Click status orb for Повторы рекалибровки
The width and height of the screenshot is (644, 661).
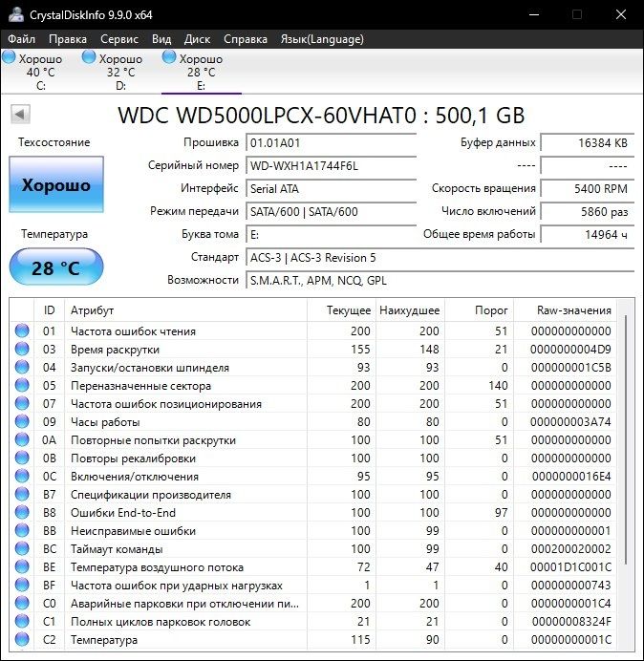[22, 458]
